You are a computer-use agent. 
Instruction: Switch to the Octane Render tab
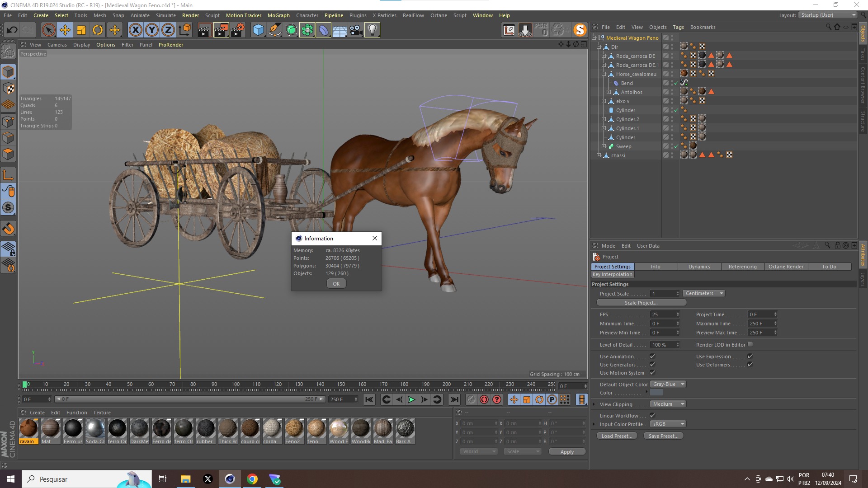click(x=786, y=267)
